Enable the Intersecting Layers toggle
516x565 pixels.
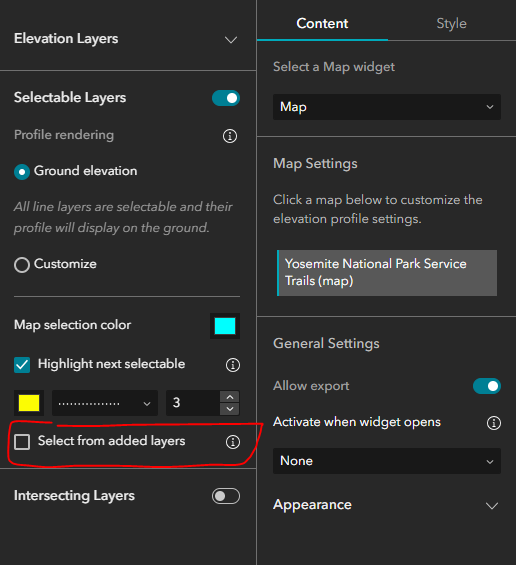(226, 496)
